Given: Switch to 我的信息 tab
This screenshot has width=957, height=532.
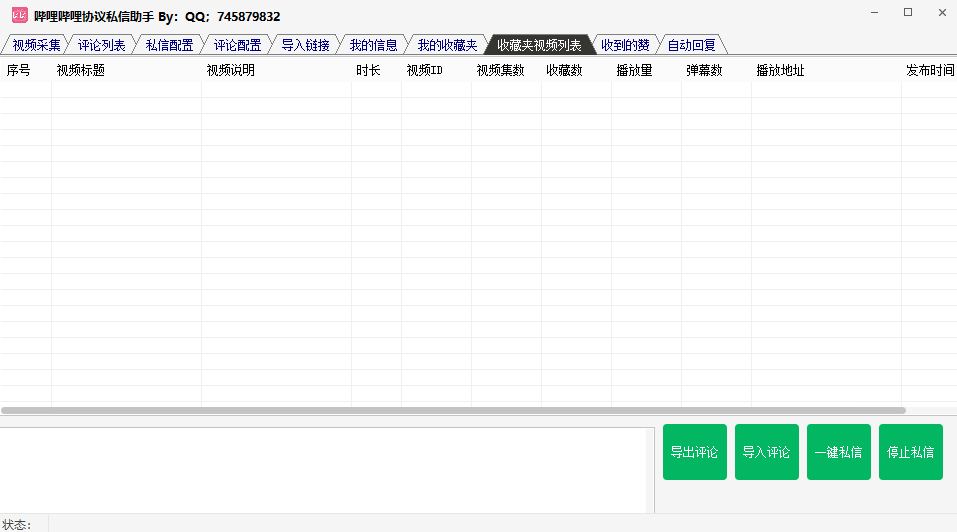Looking at the screenshot, I should click(373, 45).
